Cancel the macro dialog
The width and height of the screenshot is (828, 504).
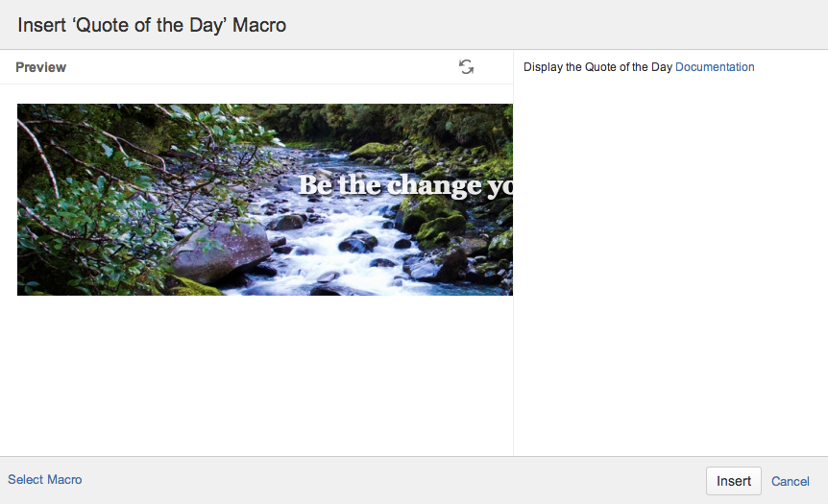(x=791, y=481)
